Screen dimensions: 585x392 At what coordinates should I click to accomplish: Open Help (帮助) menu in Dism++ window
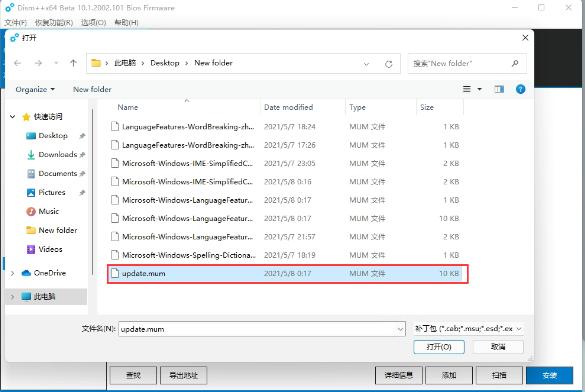click(x=126, y=23)
